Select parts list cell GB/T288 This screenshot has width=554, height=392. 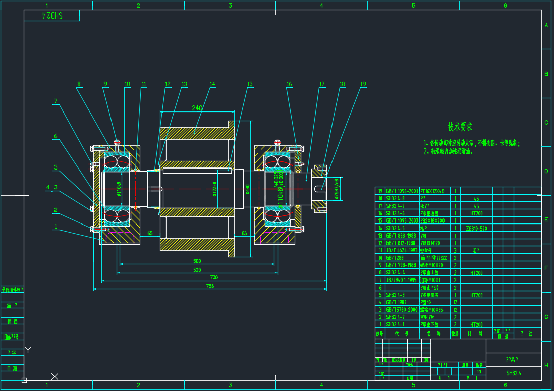click(x=394, y=258)
